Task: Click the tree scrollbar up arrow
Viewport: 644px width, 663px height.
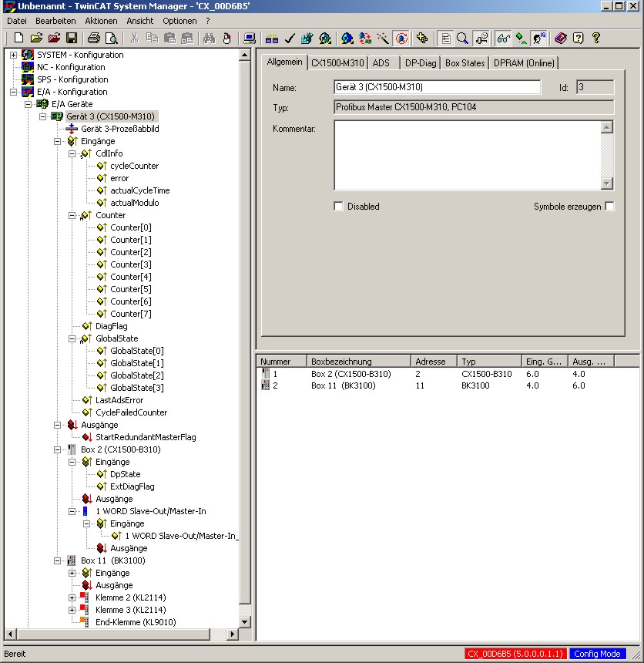Action: pyautogui.click(x=245, y=55)
